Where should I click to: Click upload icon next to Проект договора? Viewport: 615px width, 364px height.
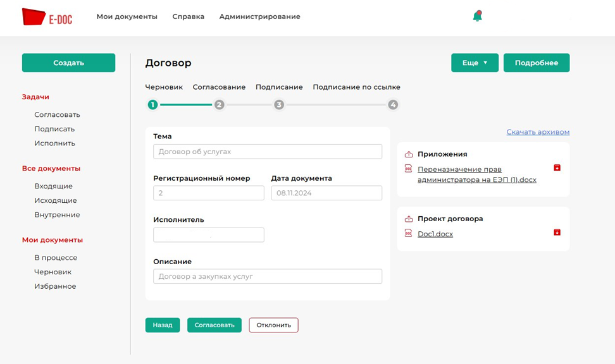coord(408,219)
